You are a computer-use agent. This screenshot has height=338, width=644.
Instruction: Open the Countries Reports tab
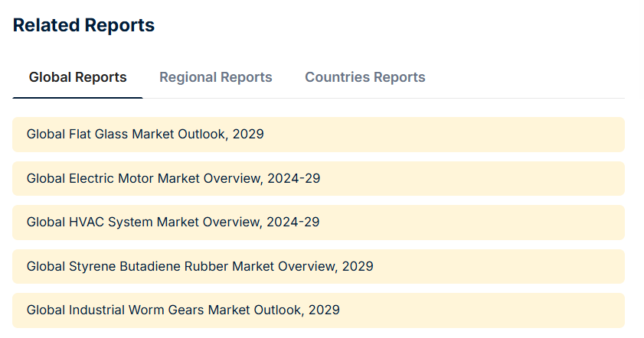pyautogui.click(x=364, y=77)
